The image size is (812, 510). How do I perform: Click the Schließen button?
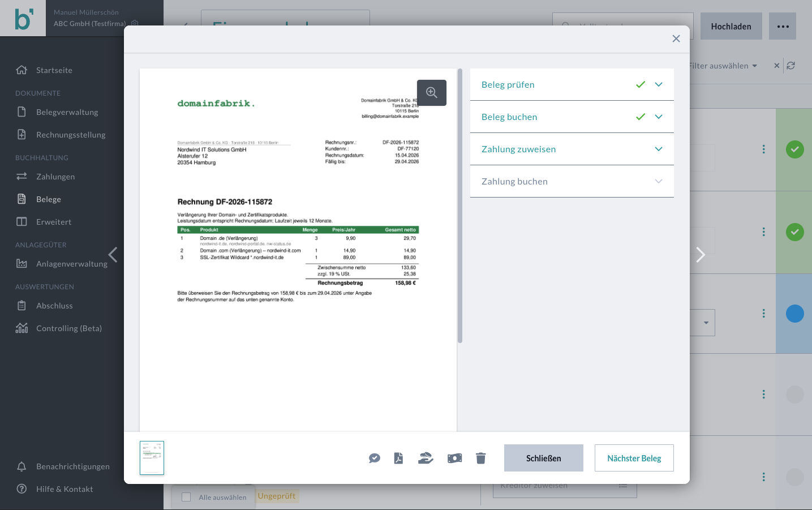coord(544,458)
